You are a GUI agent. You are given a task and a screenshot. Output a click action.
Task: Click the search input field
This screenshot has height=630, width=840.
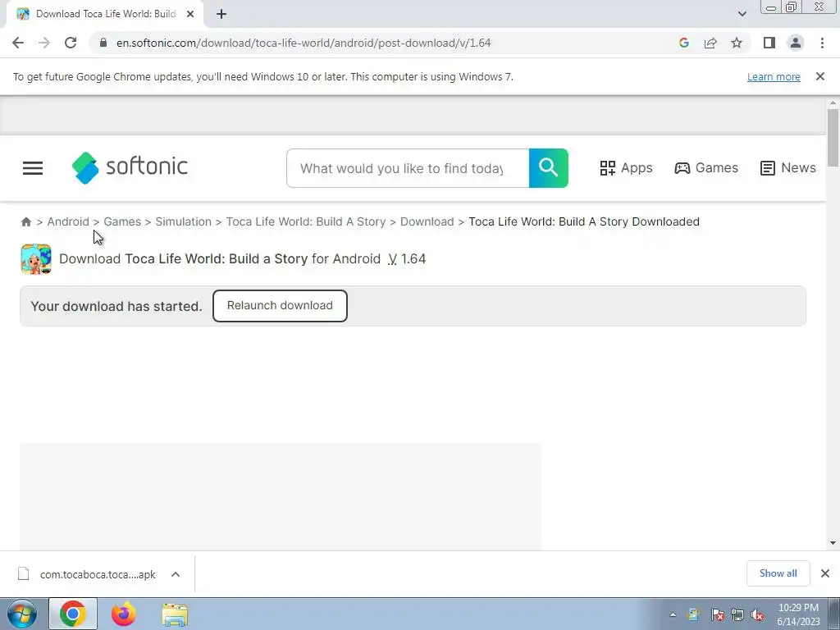[x=408, y=168]
